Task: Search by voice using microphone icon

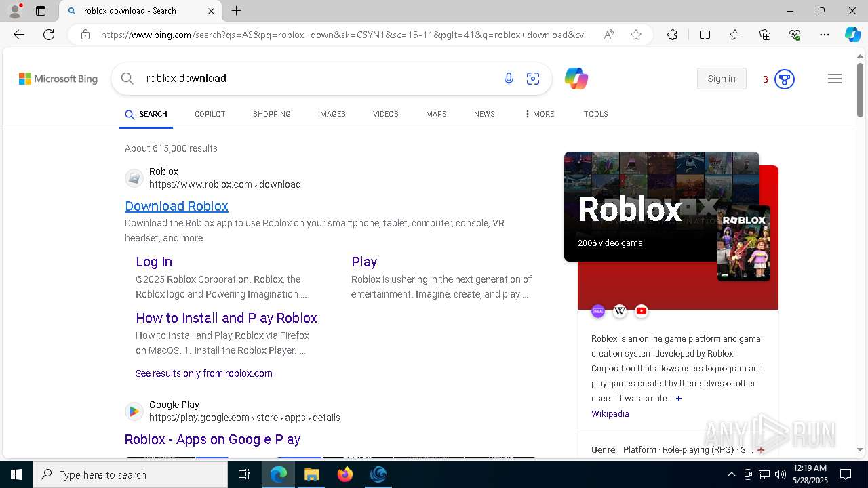Action: pyautogui.click(x=509, y=79)
